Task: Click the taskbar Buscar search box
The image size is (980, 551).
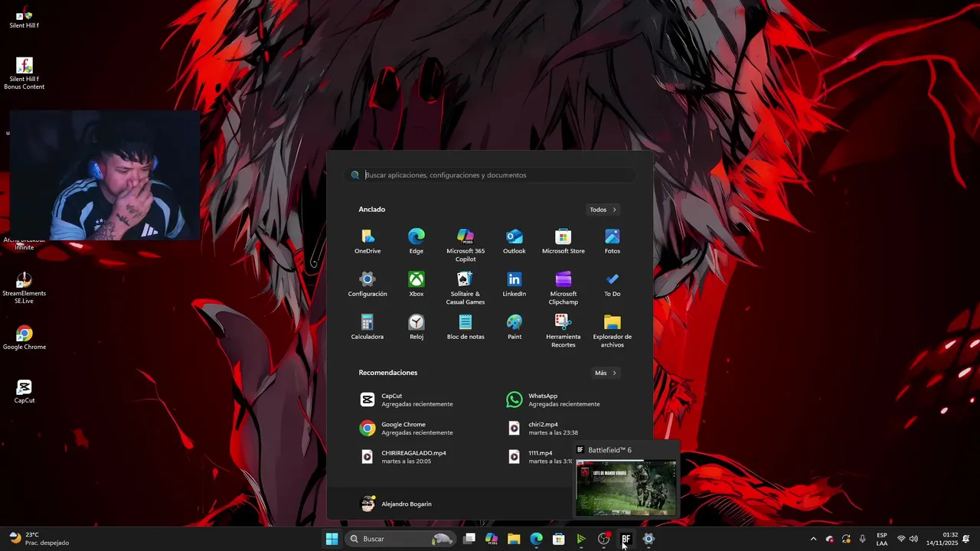Action: (x=401, y=539)
